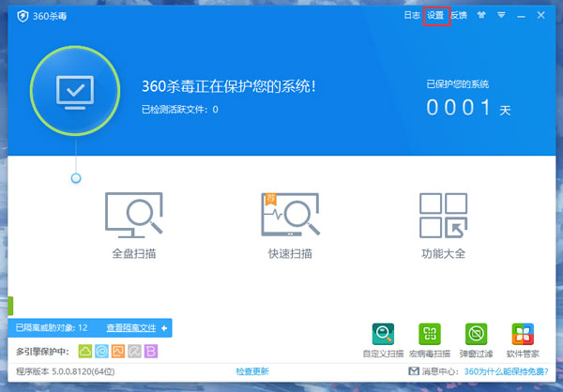Click the green cloud engine icon
The image size is (563, 392).
[85, 352]
